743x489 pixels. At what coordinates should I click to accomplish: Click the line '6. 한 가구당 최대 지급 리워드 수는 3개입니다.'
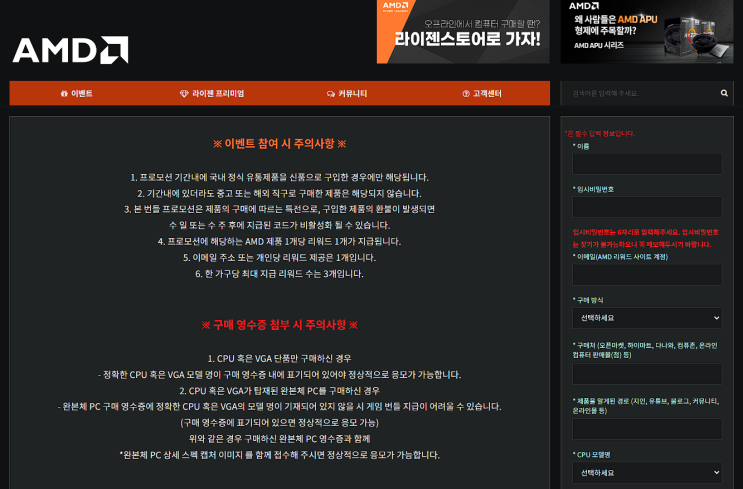(280, 274)
